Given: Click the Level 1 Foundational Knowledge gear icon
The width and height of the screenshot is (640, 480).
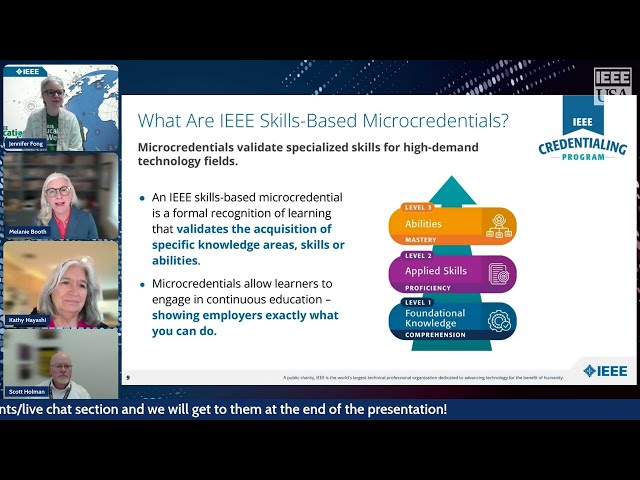Looking at the screenshot, I should tap(499, 321).
